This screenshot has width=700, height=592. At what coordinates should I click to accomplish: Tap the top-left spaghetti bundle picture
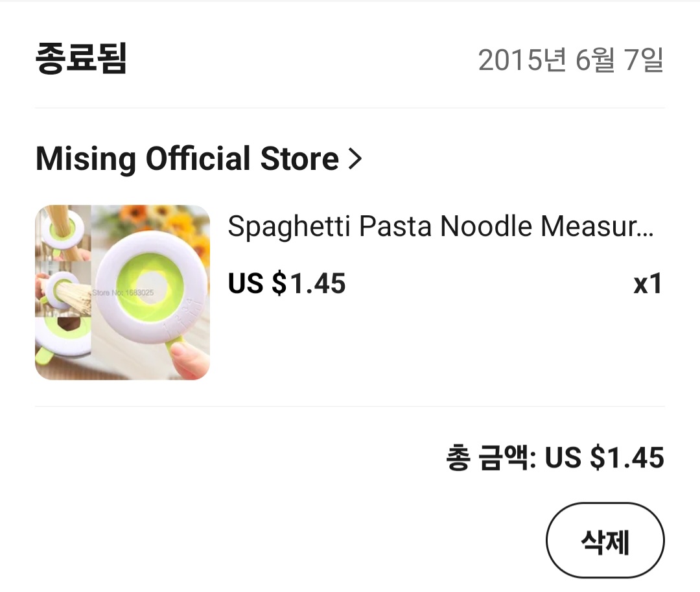pos(63,233)
